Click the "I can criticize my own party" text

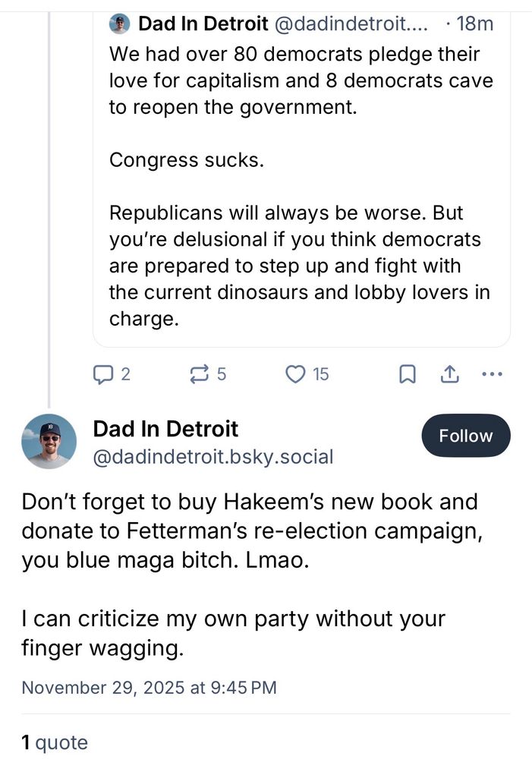(x=234, y=633)
